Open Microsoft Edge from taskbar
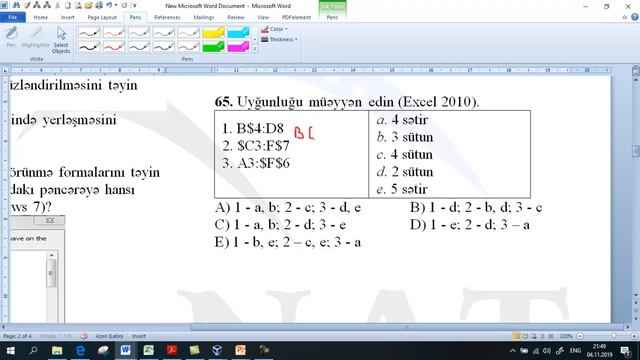This screenshot has height=360, width=640. coord(80,351)
